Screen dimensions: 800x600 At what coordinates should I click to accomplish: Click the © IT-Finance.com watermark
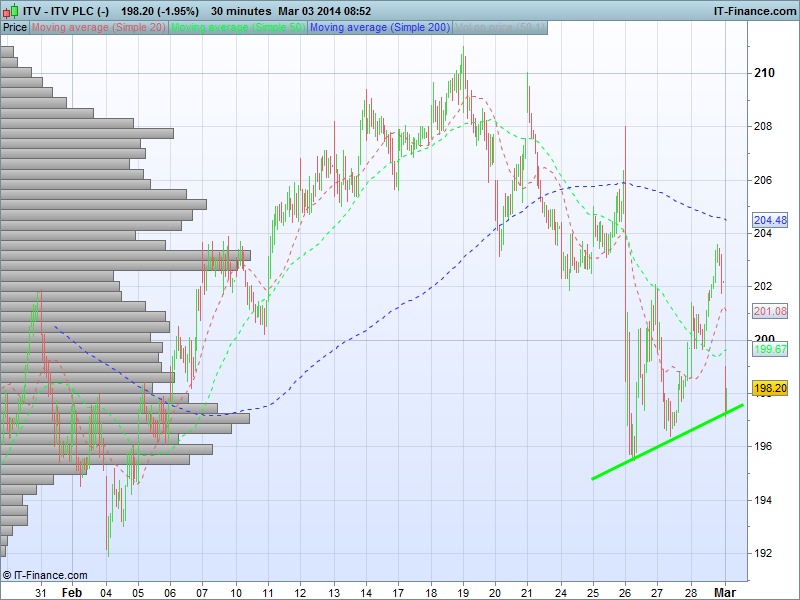pos(45,576)
